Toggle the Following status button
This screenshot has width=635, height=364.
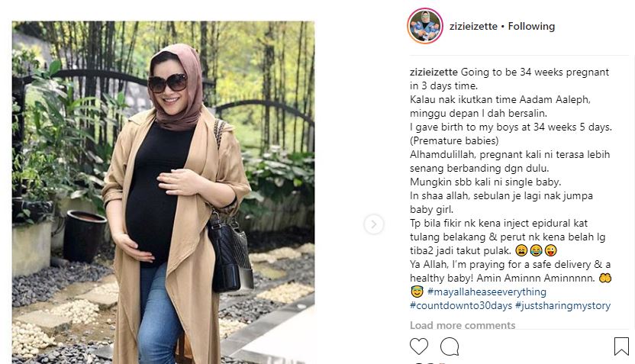[531, 26]
